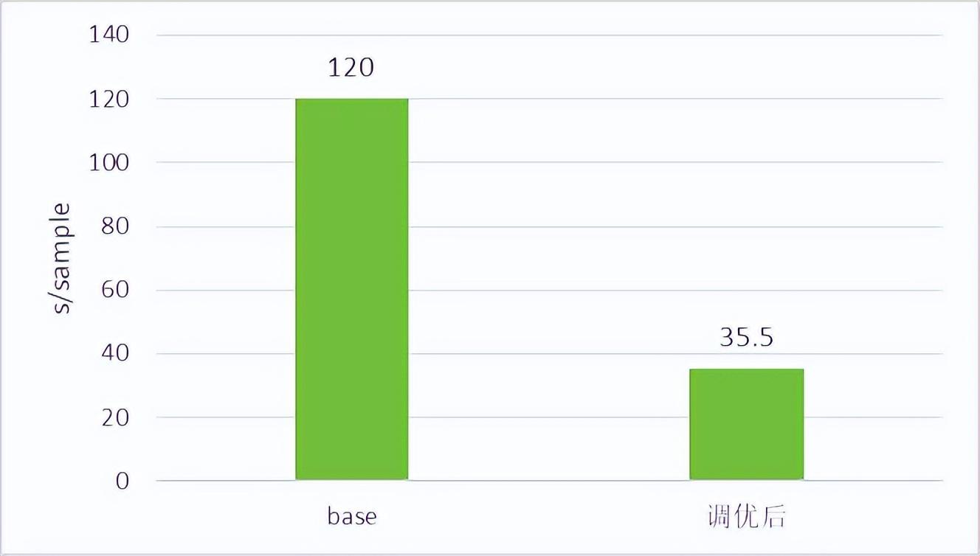Select the 80 y-axis tick label
The image size is (980, 556).
[x=115, y=226]
